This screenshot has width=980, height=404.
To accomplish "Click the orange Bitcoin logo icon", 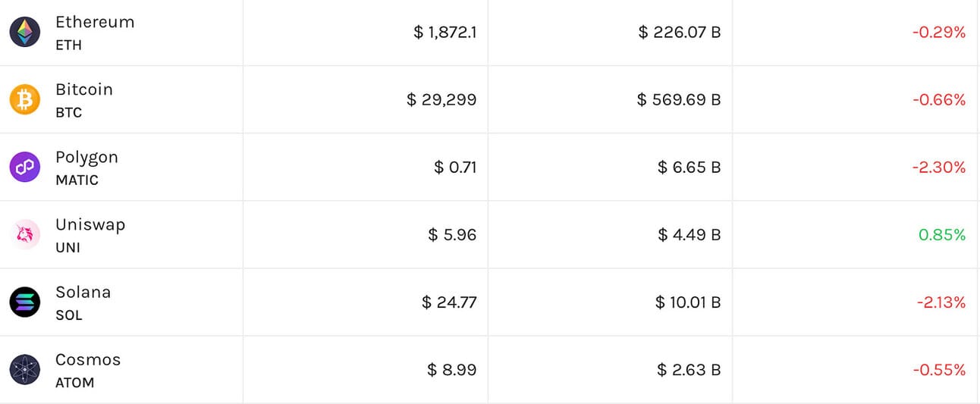I will (x=25, y=99).
